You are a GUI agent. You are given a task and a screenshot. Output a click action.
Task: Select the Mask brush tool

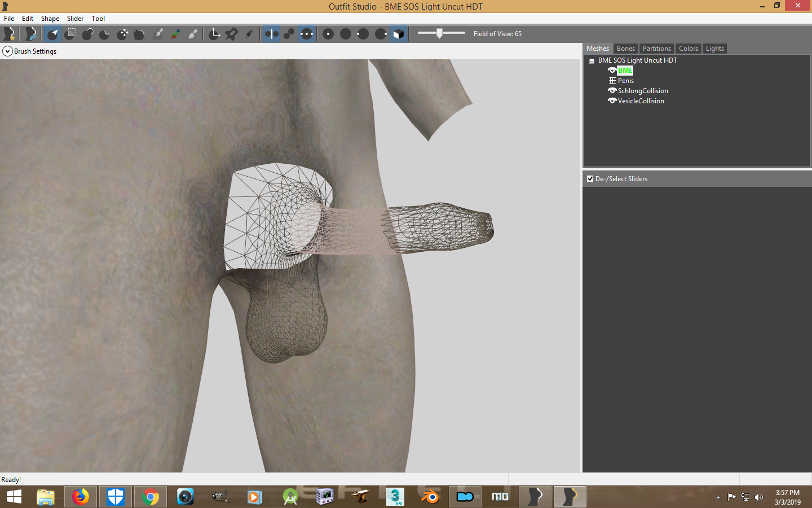(70, 34)
